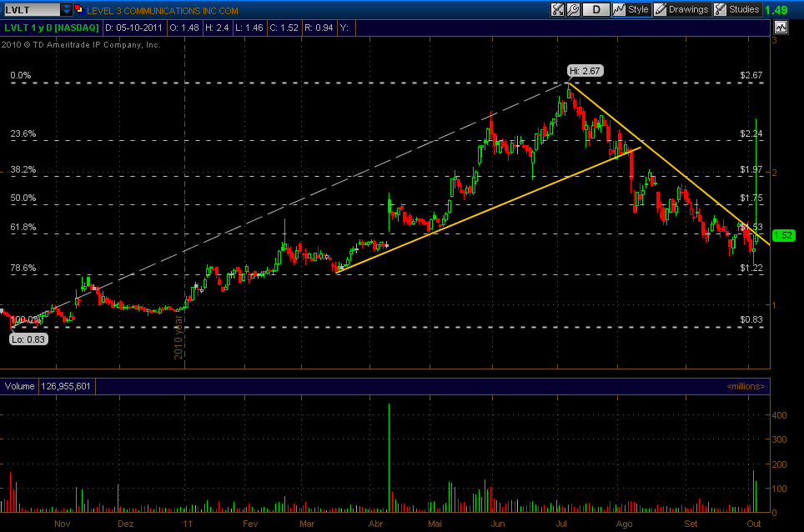Click the $2.24 Fibonacci price label
The image size is (804, 532).
click(751, 133)
